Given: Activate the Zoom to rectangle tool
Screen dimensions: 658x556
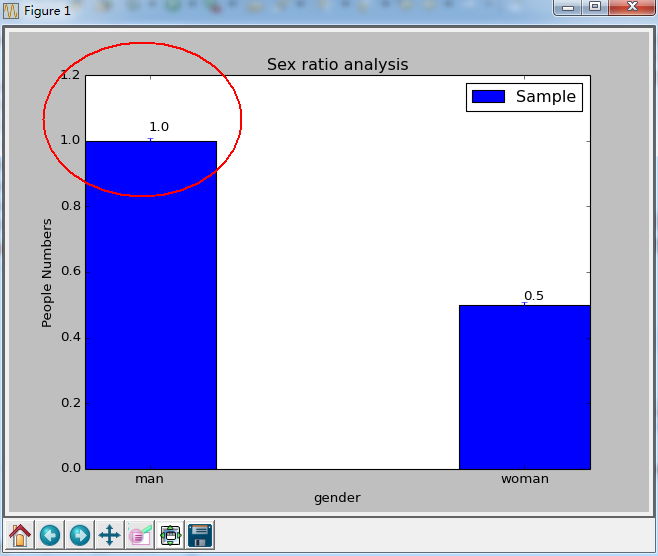Looking at the screenshot, I should [x=140, y=535].
